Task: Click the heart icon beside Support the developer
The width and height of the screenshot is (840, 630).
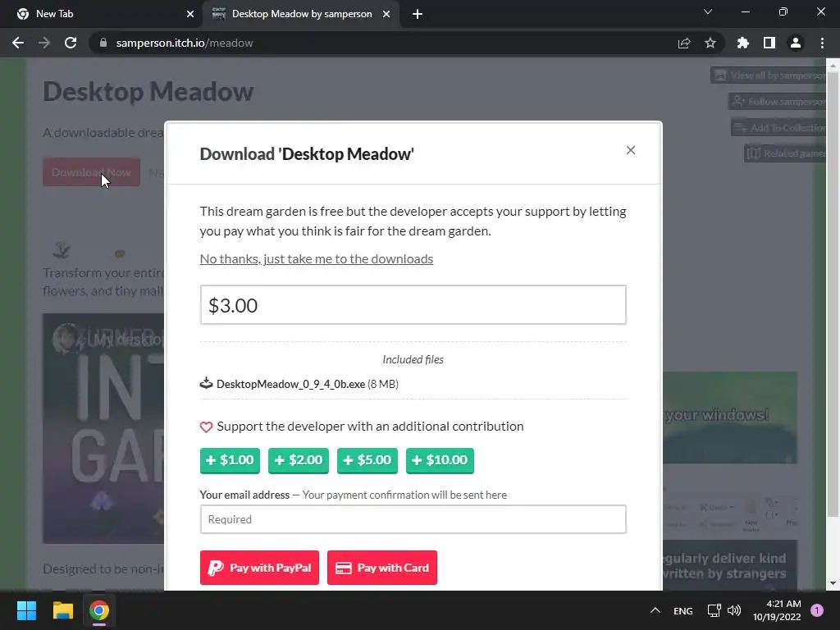Action: click(x=206, y=427)
